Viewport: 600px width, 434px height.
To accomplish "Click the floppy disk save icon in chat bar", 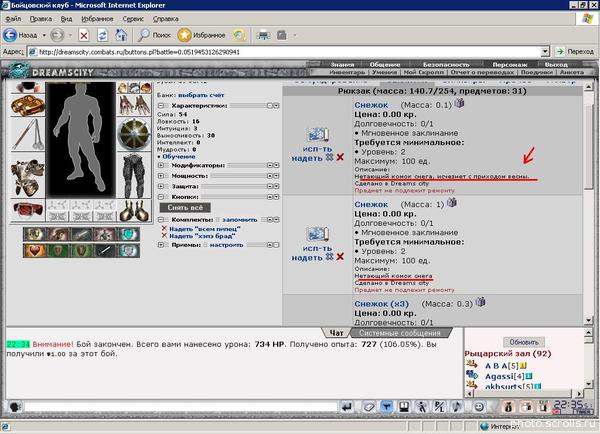I will pos(404,407).
